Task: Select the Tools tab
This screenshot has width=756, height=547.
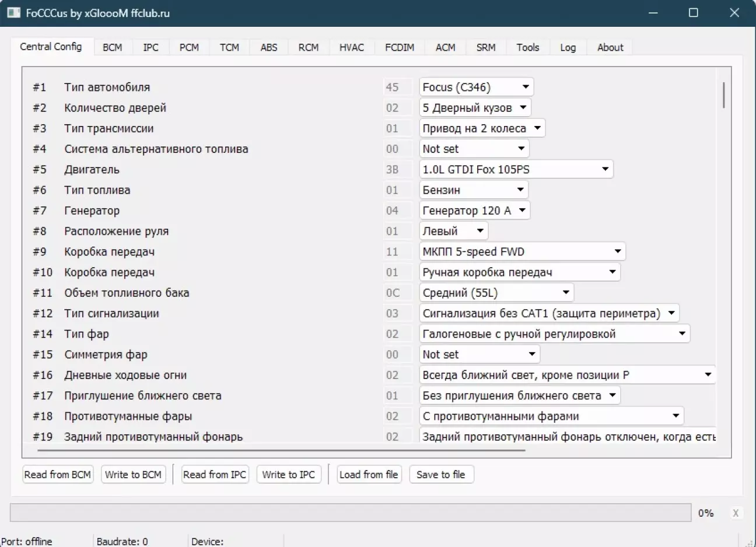Action: [x=527, y=48]
